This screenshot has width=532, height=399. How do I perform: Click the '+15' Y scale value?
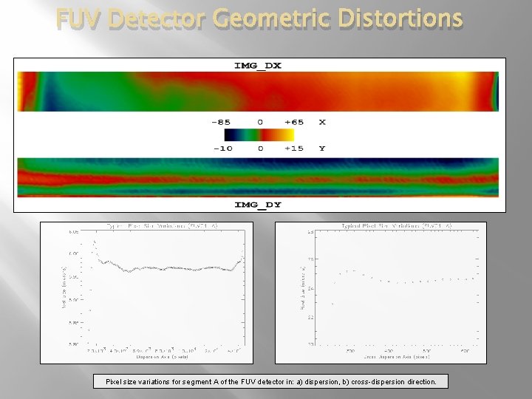pyautogui.click(x=294, y=149)
